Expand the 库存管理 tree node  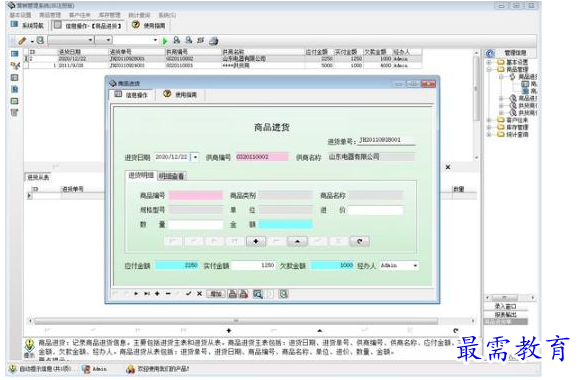coord(489,127)
